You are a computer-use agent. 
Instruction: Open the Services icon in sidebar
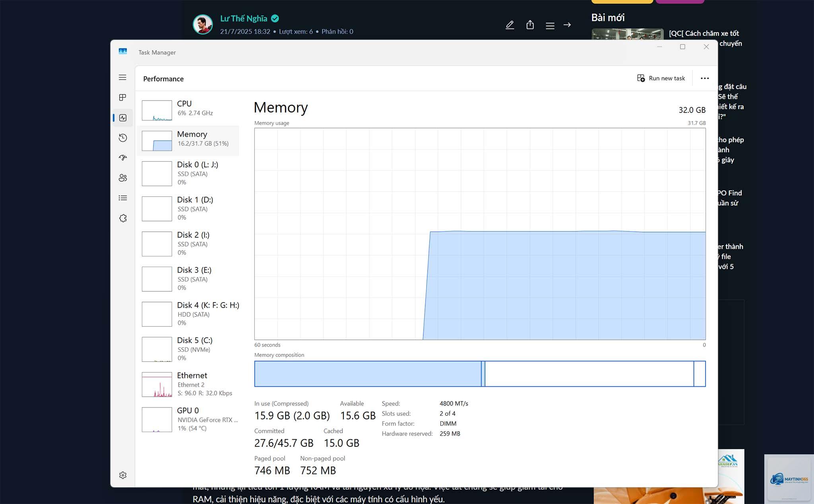[123, 218]
